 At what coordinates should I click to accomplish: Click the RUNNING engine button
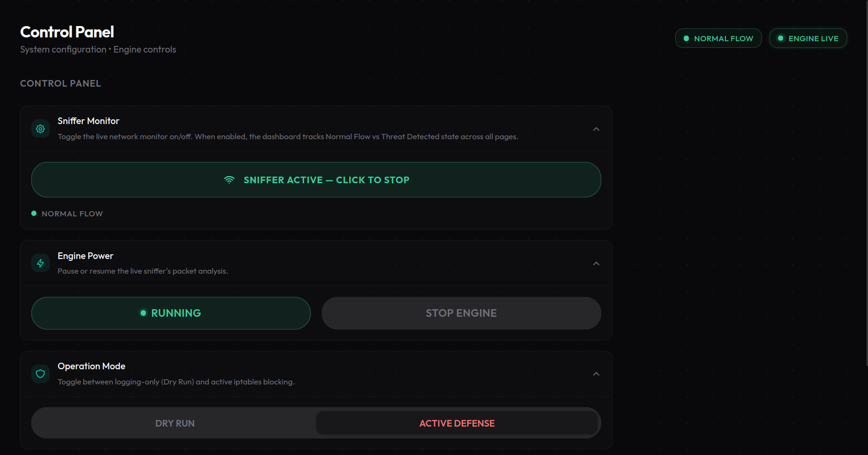[x=171, y=313]
